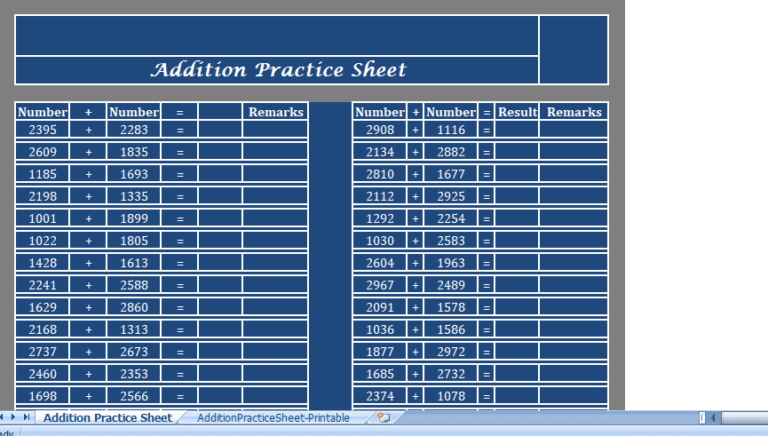768x436 pixels.
Task: Select cell containing 1335
Action: pyautogui.click(x=134, y=196)
